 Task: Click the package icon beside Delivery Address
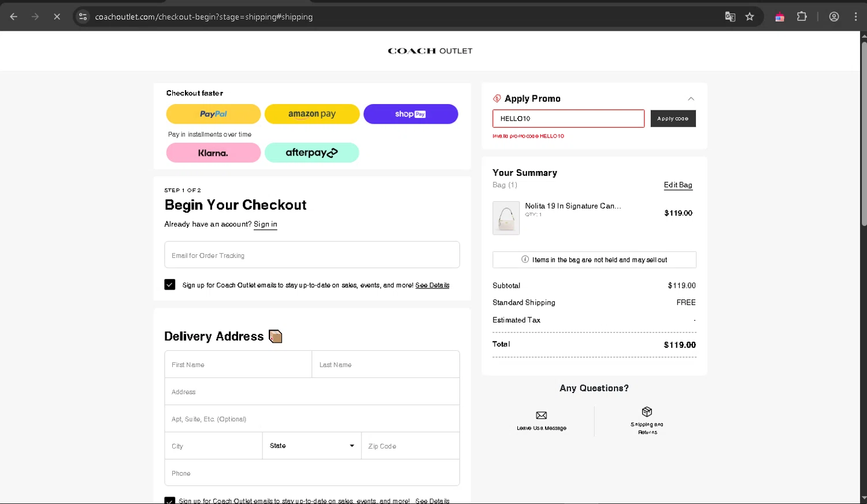click(x=276, y=336)
